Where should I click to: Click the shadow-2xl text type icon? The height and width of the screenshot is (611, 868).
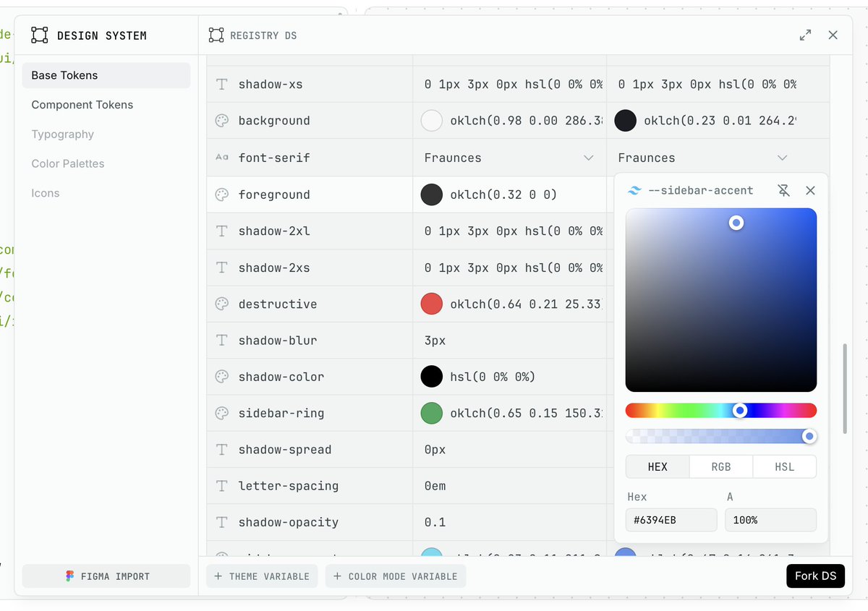click(x=222, y=231)
